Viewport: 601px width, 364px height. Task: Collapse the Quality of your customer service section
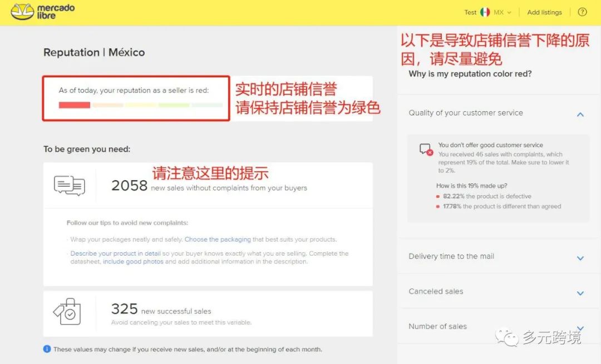[x=579, y=114]
